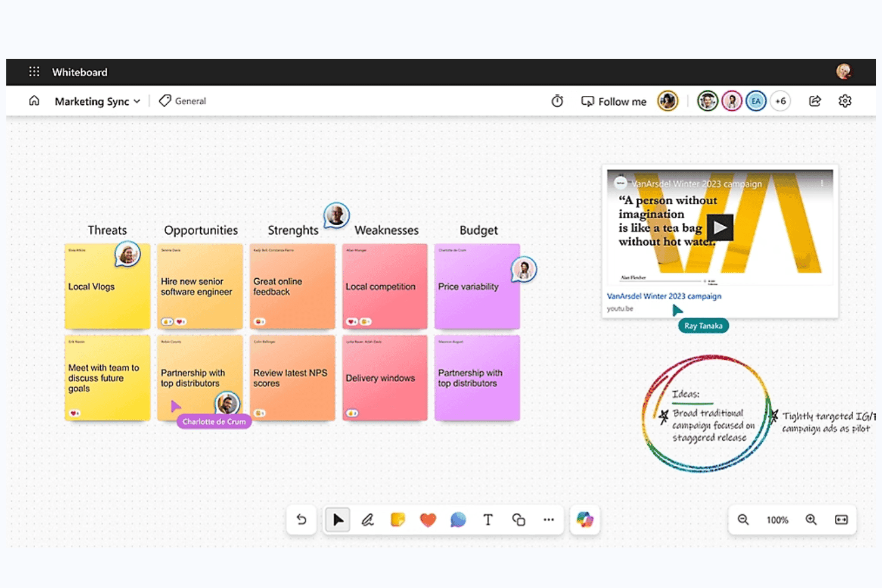Image resolution: width=882 pixels, height=588 pixels.
Task: Open the General tag label
Action: 182,101
